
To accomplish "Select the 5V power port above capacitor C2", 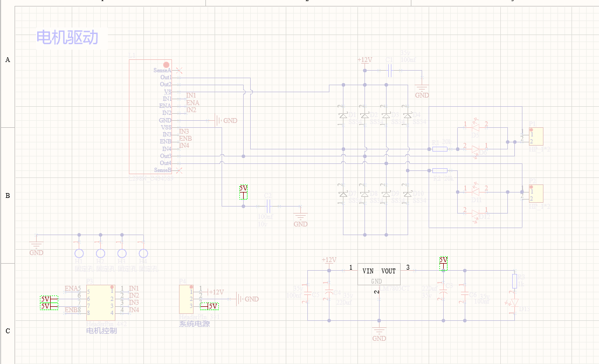I will pos(243,192).
